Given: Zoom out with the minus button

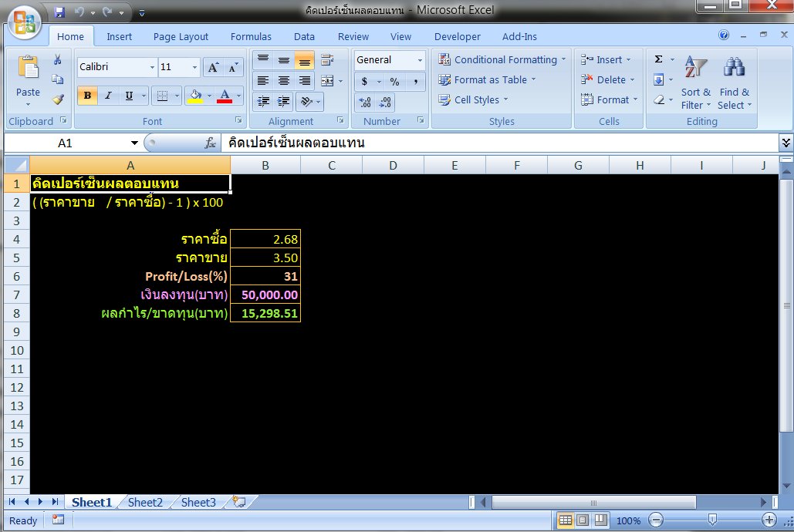Looking at the screenshot, I should click(656, 520).
